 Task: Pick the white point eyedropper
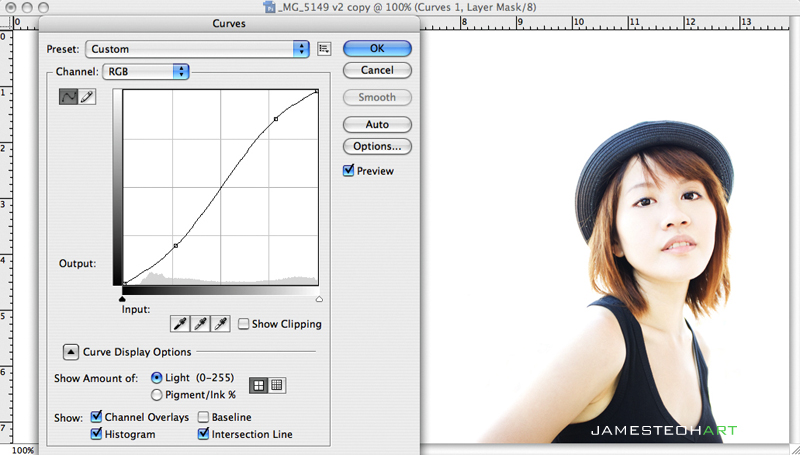tap(220, 323)
